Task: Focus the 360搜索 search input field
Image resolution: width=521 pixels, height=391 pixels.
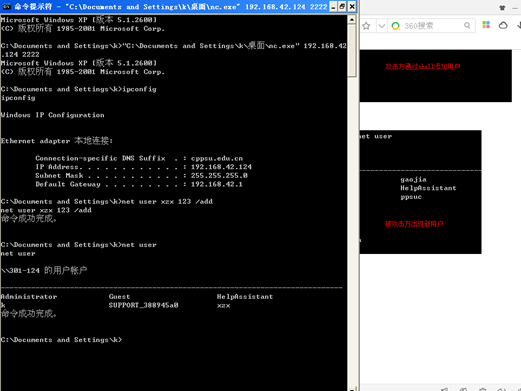Action: pyautogui.click(x=432, y=26)
